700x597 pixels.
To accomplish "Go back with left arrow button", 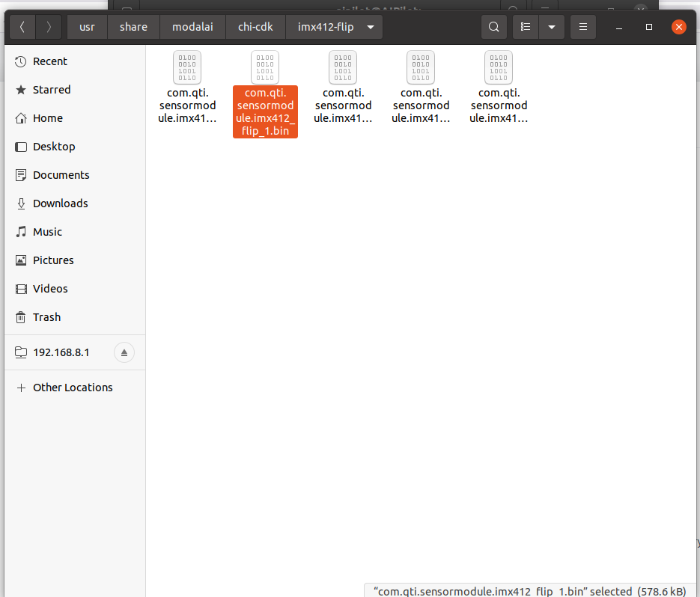I will (22, 27).
